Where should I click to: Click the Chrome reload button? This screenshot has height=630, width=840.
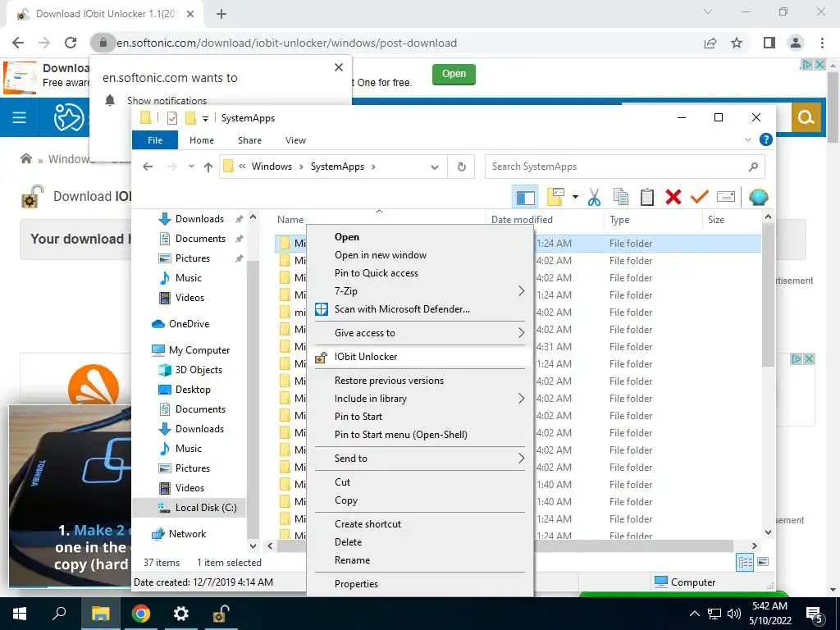(x=71, y=43)
